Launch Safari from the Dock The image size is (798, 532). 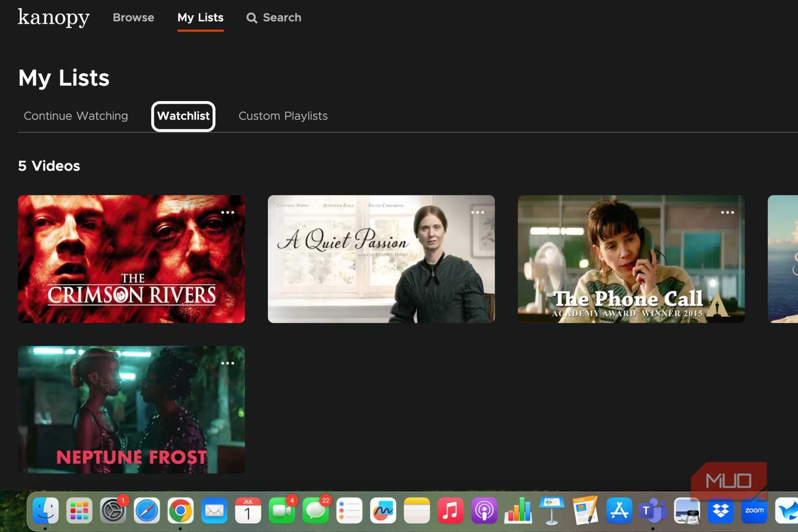point(147,511)
